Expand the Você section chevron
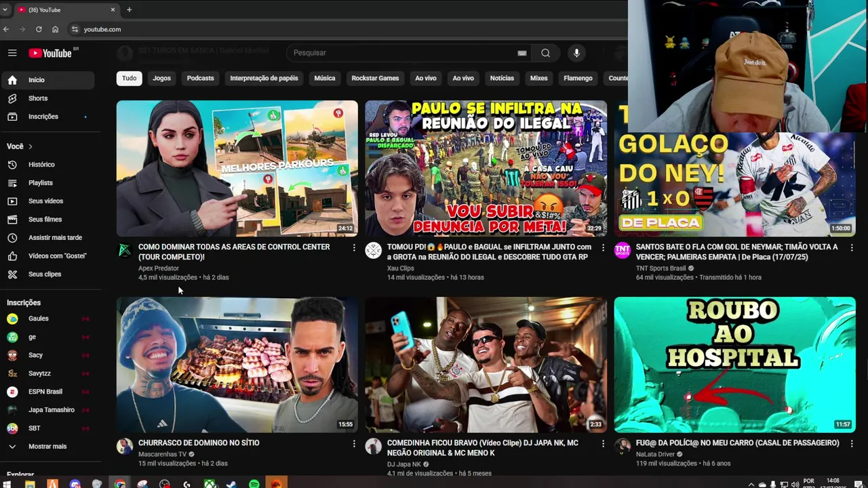Image resolution: width=868 pixels, height=488 pixels. (x=30, y=146)
